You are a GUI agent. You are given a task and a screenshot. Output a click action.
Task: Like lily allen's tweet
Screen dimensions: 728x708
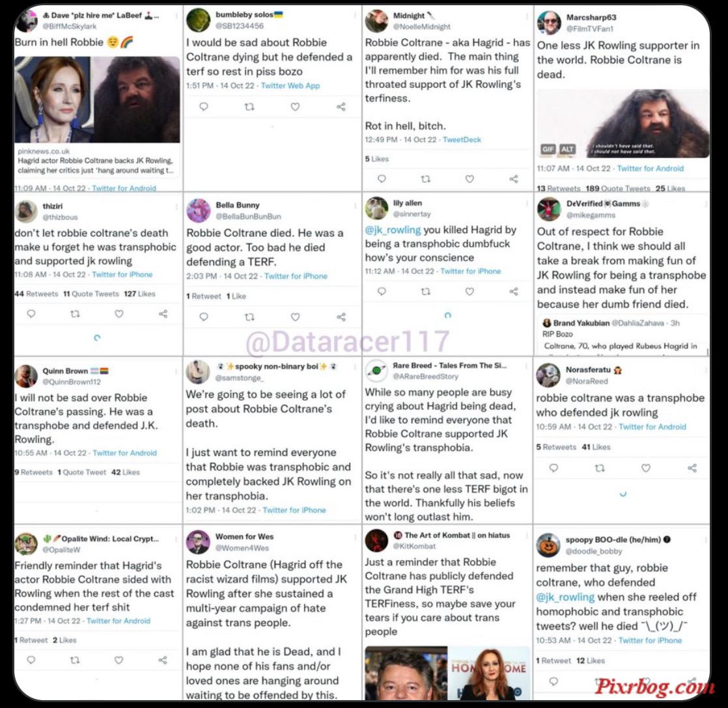pyautogui.click(x=469, y=292)
